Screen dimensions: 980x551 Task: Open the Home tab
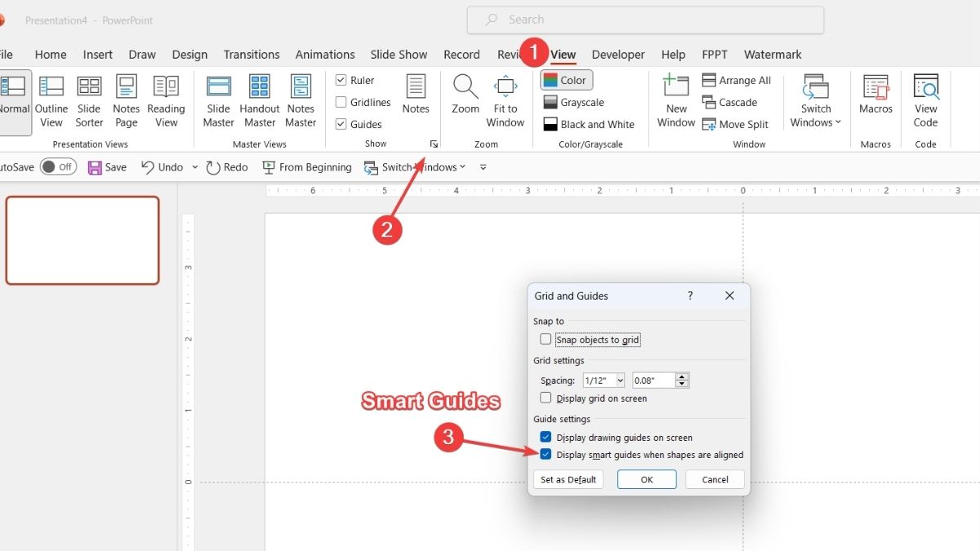51,55
